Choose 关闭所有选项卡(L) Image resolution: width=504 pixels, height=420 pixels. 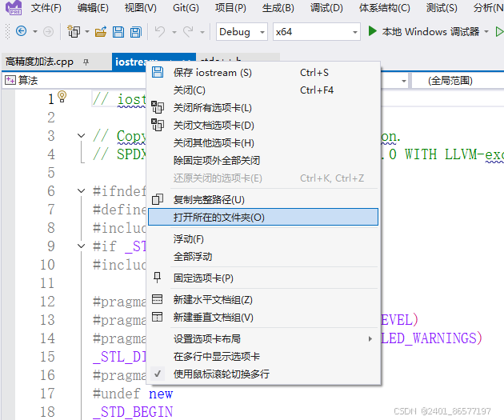pyautogui.click(x=263, y=108)
